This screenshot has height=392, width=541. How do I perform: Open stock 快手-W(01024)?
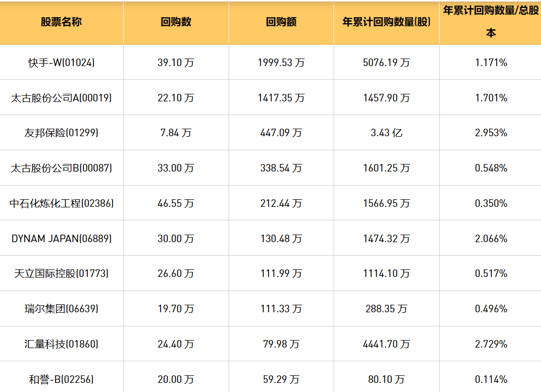coord(62,63)
